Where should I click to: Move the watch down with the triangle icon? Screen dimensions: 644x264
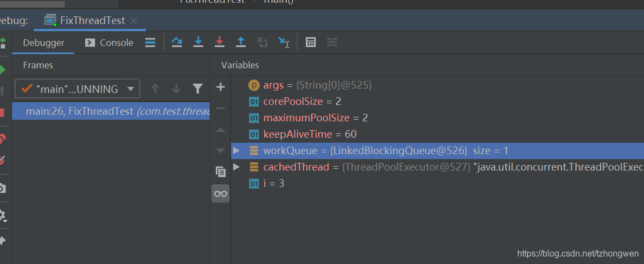coord(221,150)
